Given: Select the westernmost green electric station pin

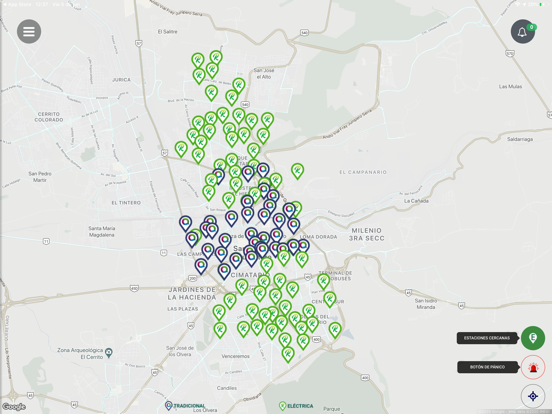Looking at the screenshot, I should point(181,149).
